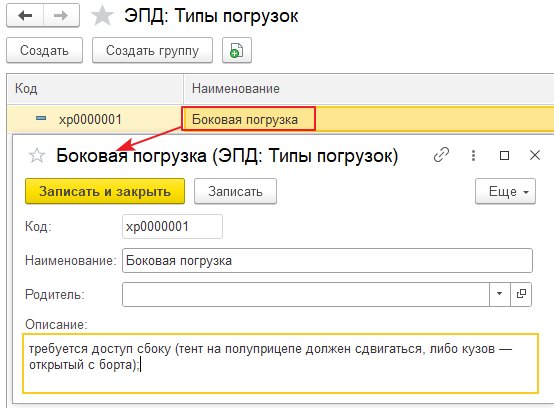Click Записать и закрыть button
Viewport: 554px width, 408px height.
click(105, 191)
